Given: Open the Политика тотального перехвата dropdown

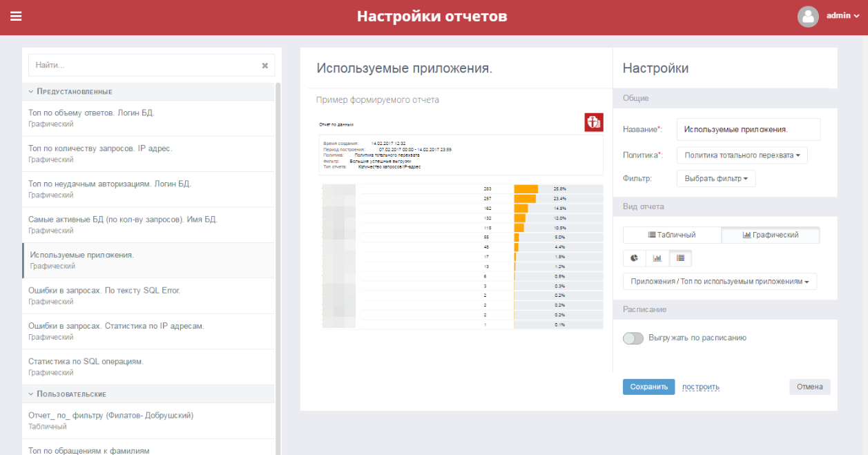Looking at the screenshot, I should pyautogui.click(x=742, y=155).
